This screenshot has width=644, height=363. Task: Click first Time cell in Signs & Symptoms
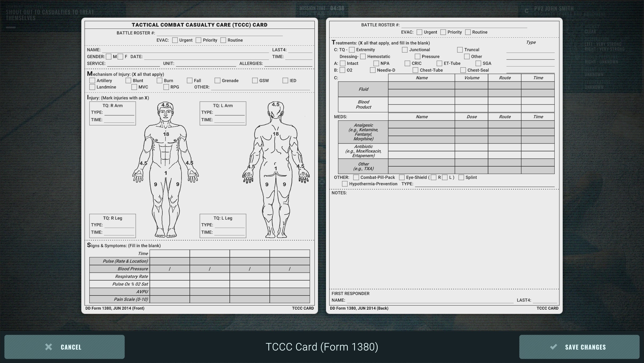tap(170, 254)
